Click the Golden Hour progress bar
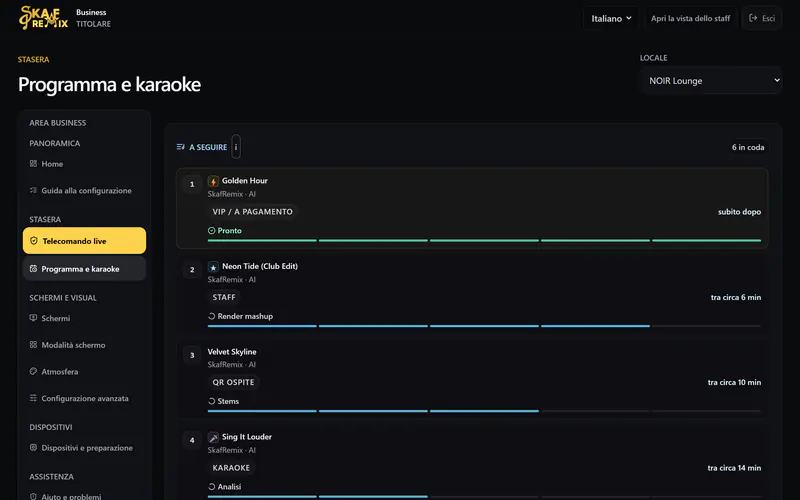 click(484, 240)
